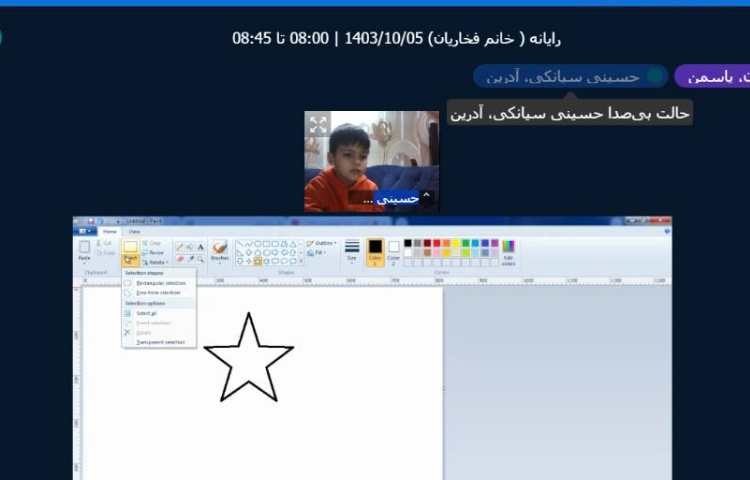Open the Brushes dropdown arrow
This screenshot has height=480, width=750.
220,261
